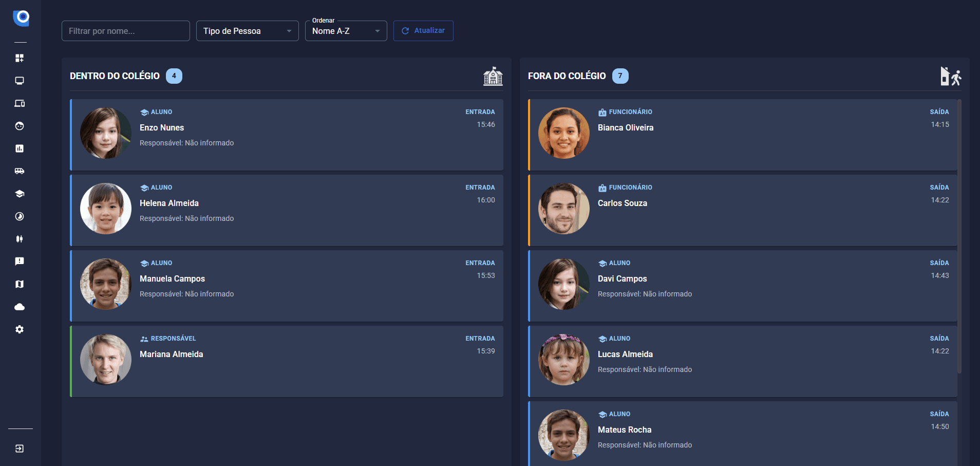Click the FORA DO COLÉGIO heading

click(567, 76)
